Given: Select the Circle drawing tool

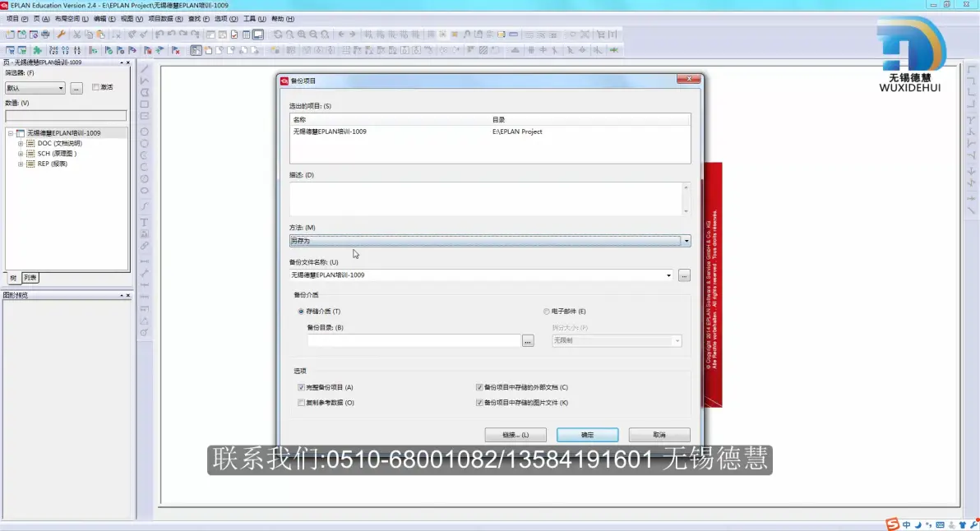Looking at the screenshot, I should click(145, 132).
